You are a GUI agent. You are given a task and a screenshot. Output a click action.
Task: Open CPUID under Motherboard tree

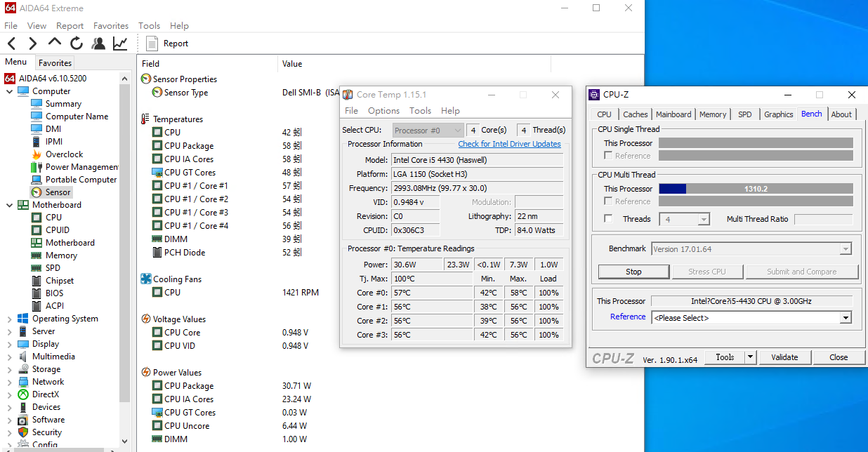coord(58,230)
